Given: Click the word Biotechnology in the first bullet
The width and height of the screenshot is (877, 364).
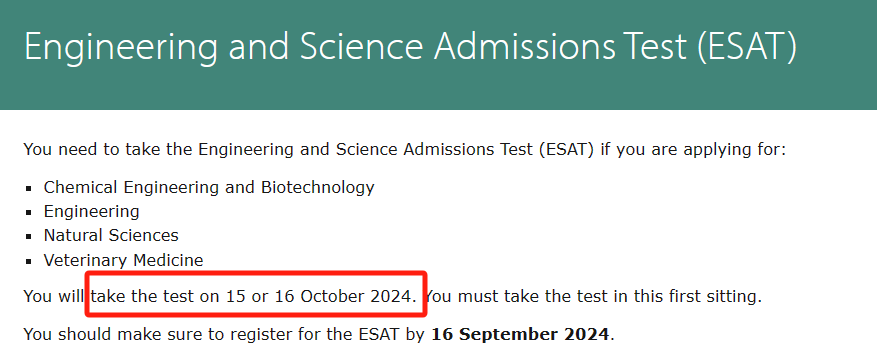Looking at the screenshot, I should 318,188.
